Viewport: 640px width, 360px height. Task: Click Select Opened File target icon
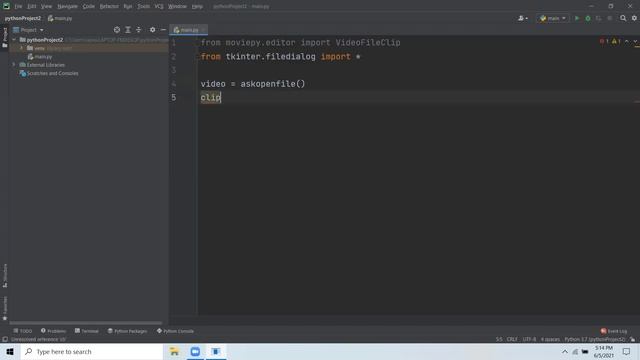pos(117,30)
